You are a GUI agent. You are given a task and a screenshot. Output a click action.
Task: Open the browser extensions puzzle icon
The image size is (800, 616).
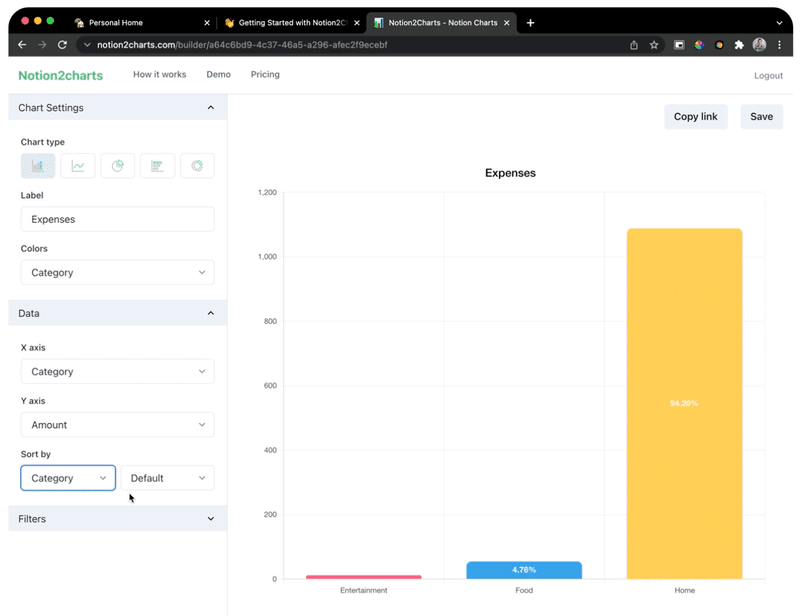pyautogui.click(x=739, y=45)
